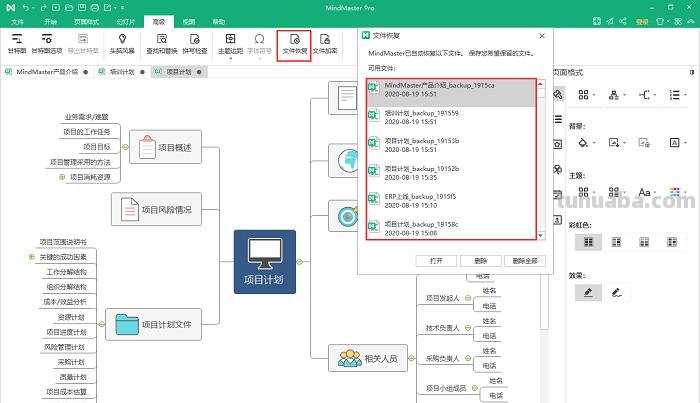Open the numbering list dropdown
700x403 pixels.
coord(677,94)
